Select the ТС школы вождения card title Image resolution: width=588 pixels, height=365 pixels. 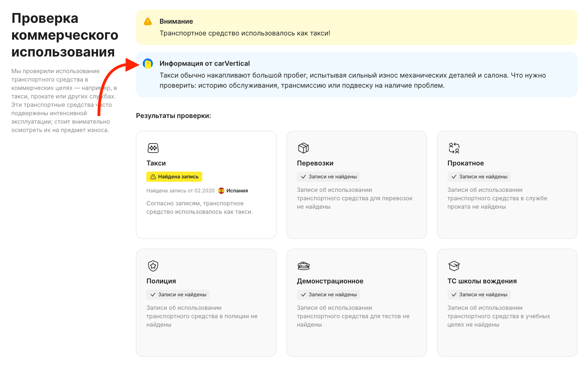pos(482,281)
